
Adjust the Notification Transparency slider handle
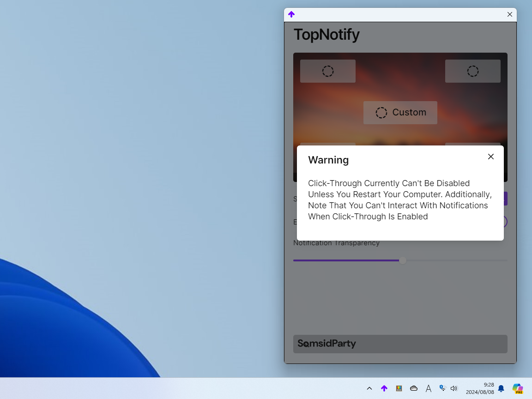[402, 260]
